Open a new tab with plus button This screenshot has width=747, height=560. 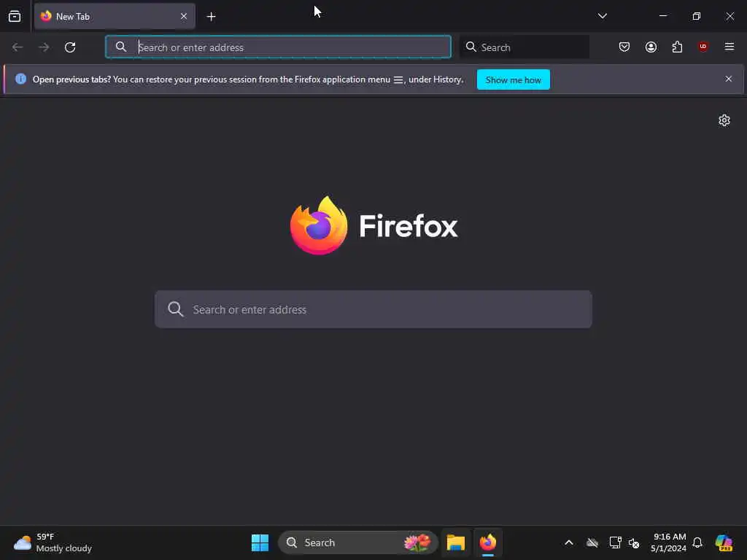(x=211, y=17)
